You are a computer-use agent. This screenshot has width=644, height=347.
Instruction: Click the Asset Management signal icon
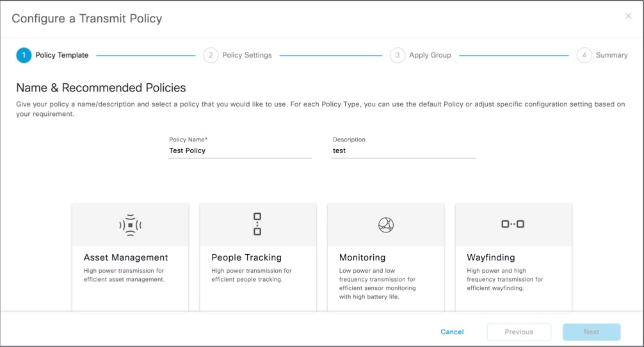point(130,225)
